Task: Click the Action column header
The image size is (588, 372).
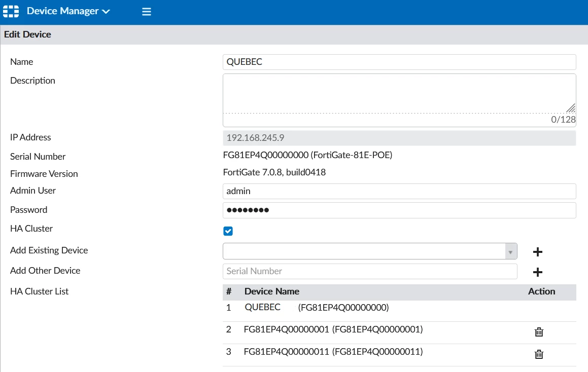Action: coord(541,291)
